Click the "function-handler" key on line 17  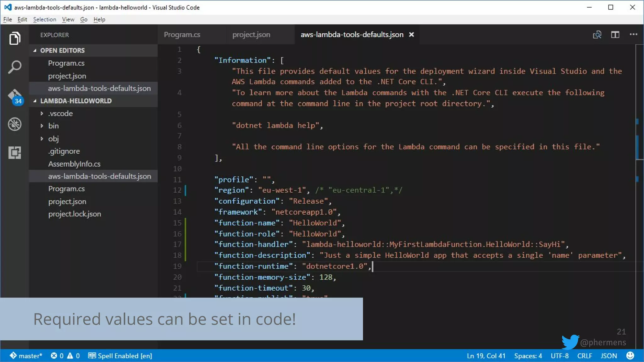coord(253,244)
